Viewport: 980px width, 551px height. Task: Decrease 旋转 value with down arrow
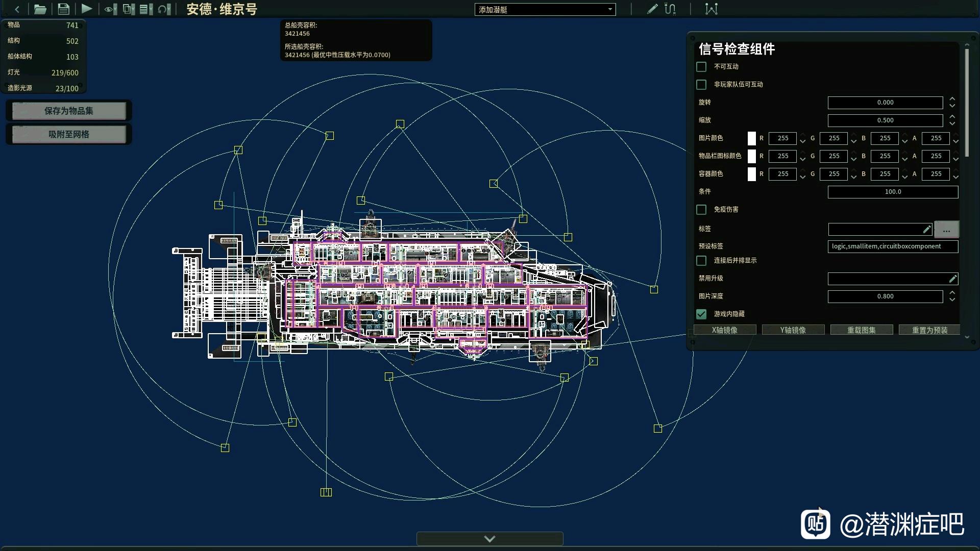(x=952, y=106)
